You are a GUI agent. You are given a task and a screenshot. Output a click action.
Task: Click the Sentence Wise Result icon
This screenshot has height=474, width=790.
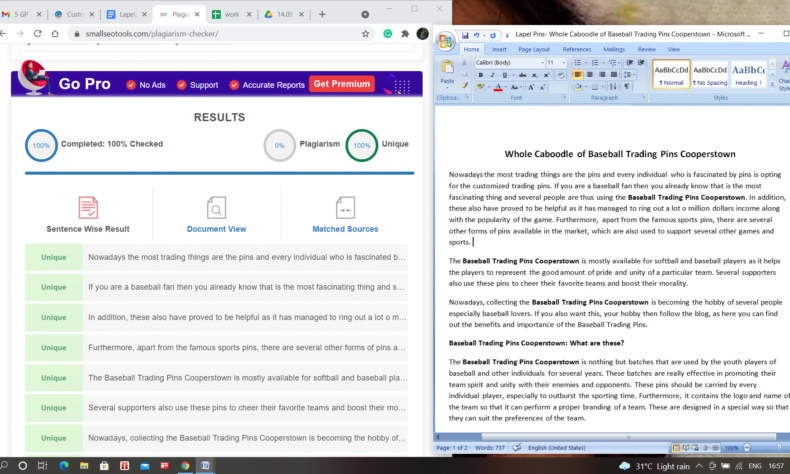88,207
